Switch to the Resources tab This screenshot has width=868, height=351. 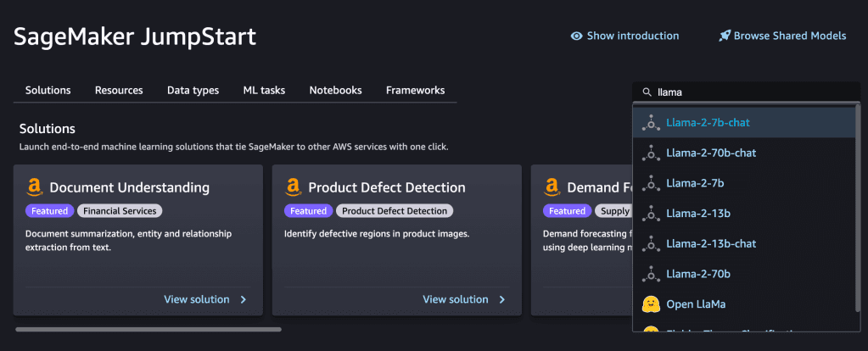pyautogui.click(x=119, y=90)
